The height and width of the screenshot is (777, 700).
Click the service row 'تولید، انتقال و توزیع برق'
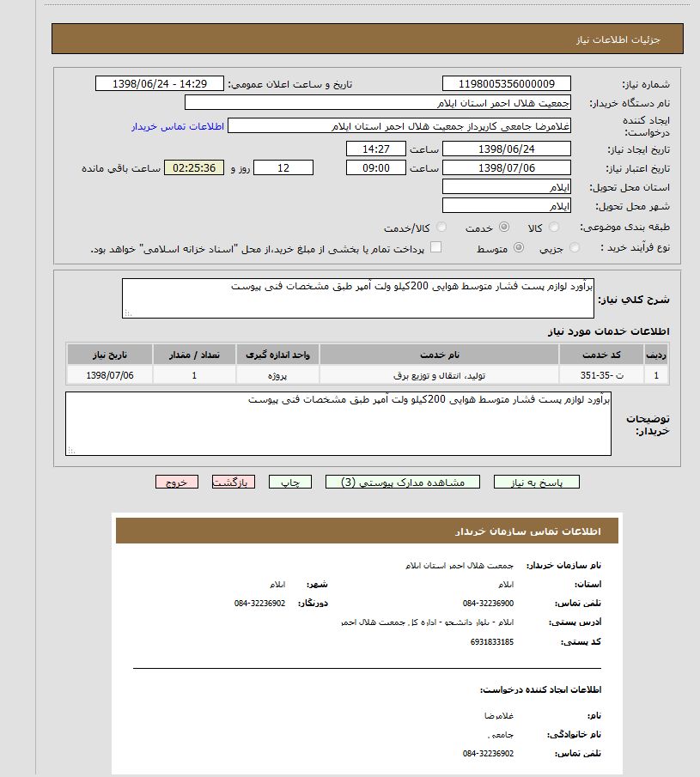coord(439,375)
